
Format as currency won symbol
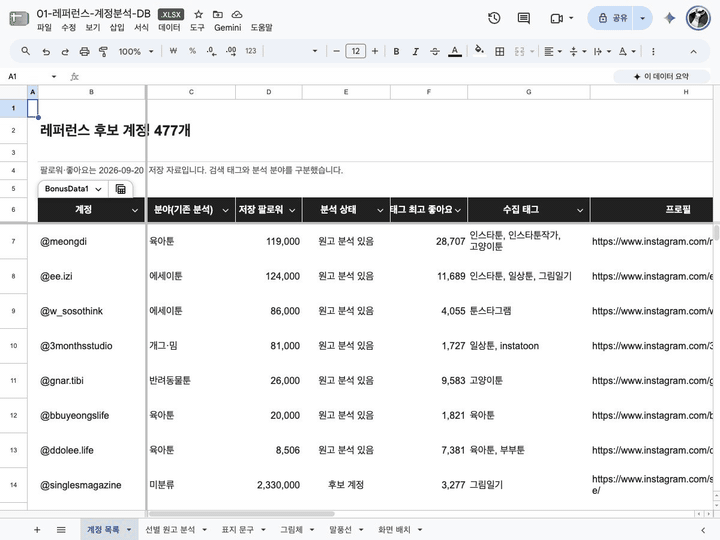point(173,51)
